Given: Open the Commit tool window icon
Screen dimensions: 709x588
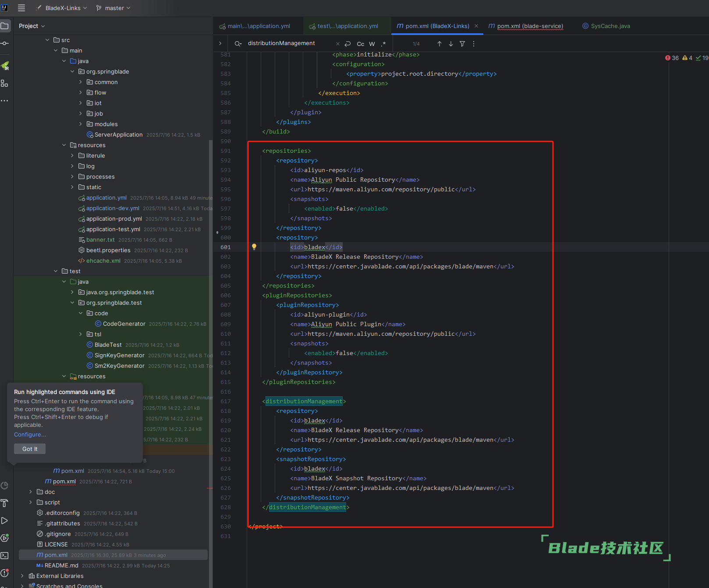Looking at the screenshot, I should click(5, 43).
